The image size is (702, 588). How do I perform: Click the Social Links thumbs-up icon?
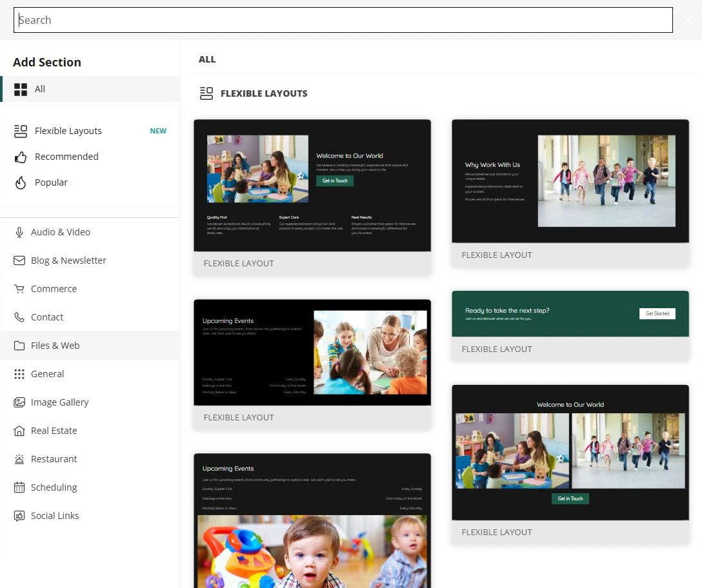19,516
